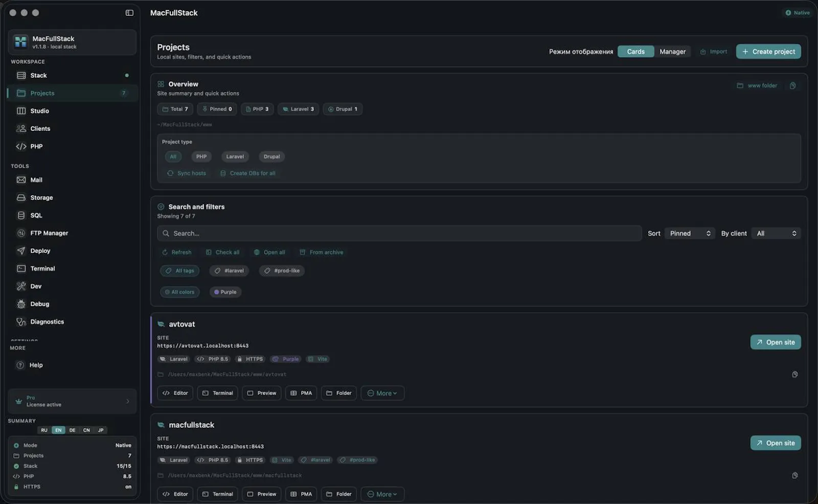Switch language to RU
Screen dimensions: 818x504
click(44, 430)
